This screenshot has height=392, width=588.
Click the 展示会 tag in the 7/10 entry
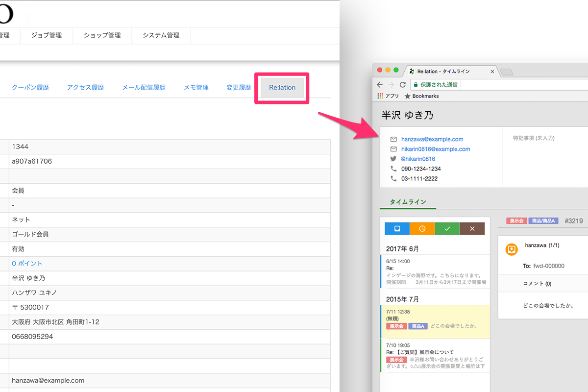point(396,359)
